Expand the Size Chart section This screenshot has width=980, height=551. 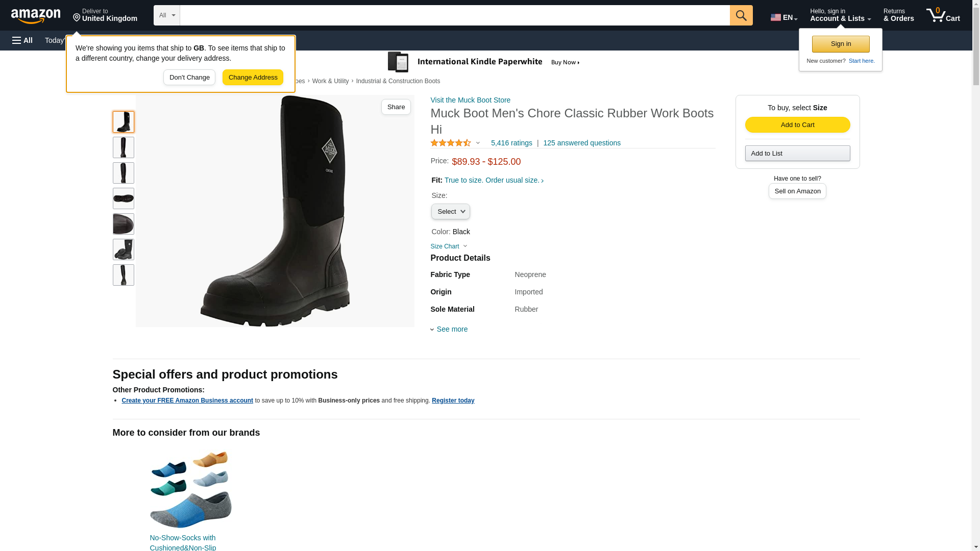(448, 247)
